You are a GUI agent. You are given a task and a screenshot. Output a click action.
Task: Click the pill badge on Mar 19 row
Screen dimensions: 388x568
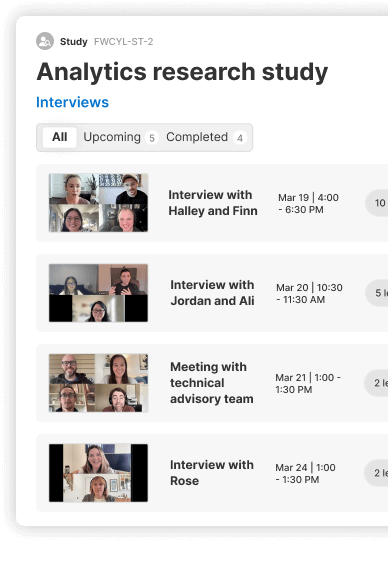click(377, 203)
